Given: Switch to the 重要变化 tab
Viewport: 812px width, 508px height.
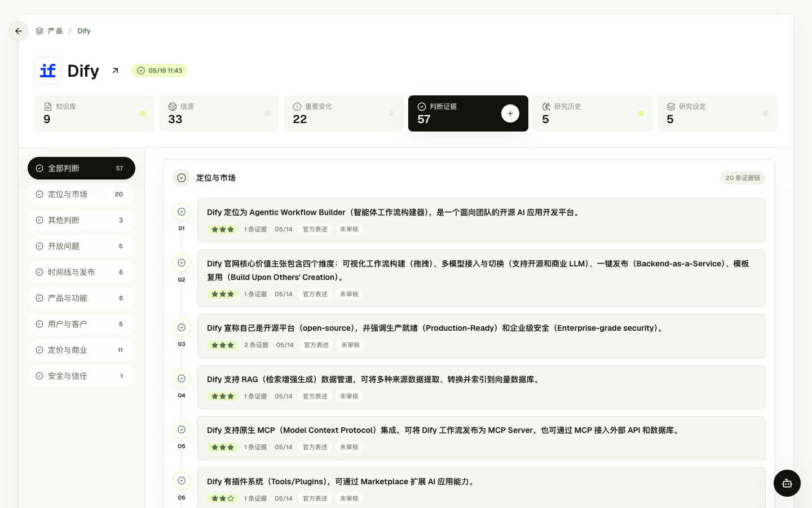Looking at the screenshot, I should click(x=343, y=113).
